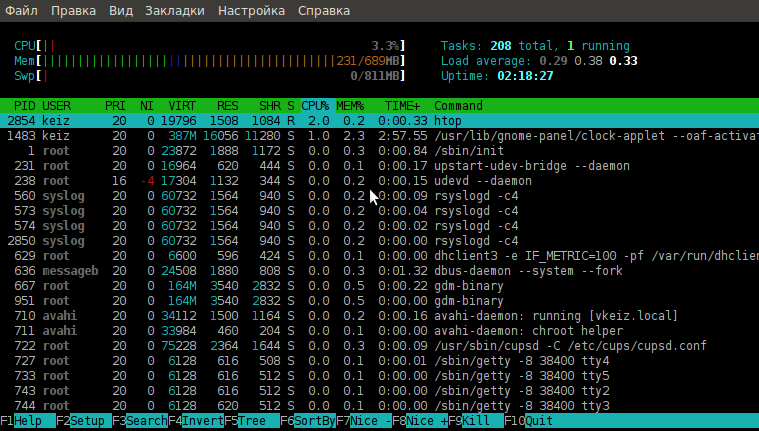Click the F3 Search function button
Screen dimensions: 759x431
(140, 421)
